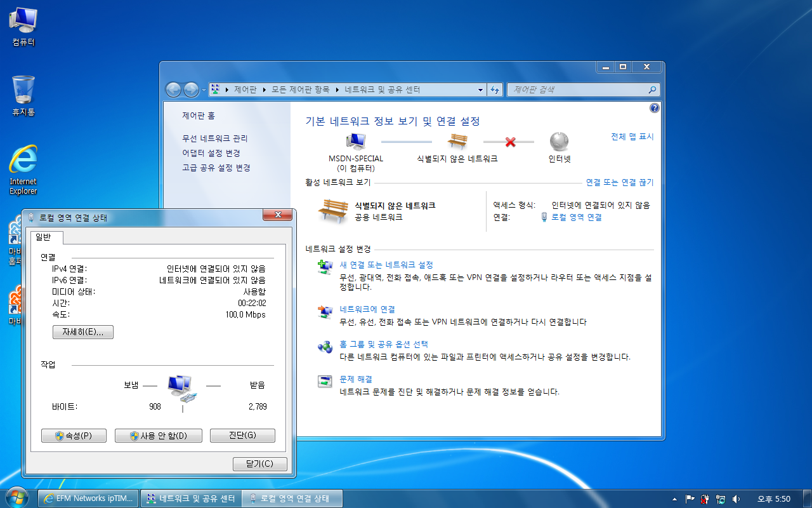This screenshot has width=812, height=508.
Task: Click the 자세히(E)... button
Action: pyautogui.click(x=83, y=332)
